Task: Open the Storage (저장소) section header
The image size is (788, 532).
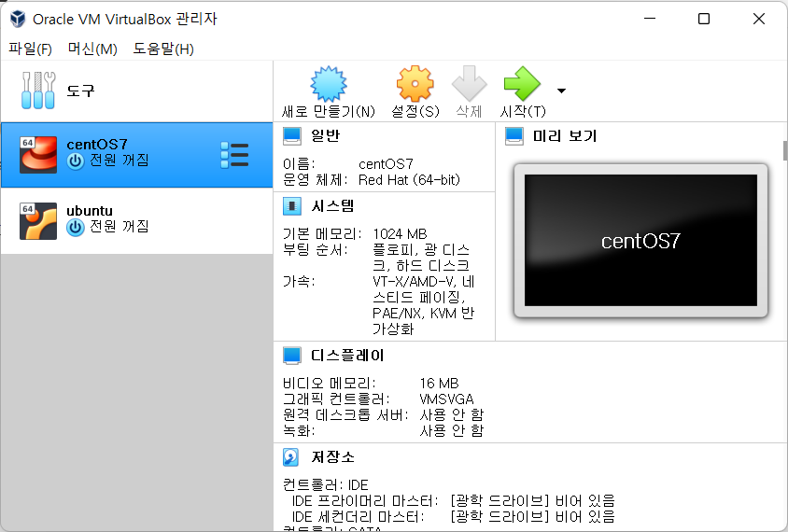Action: coord(332,456)
